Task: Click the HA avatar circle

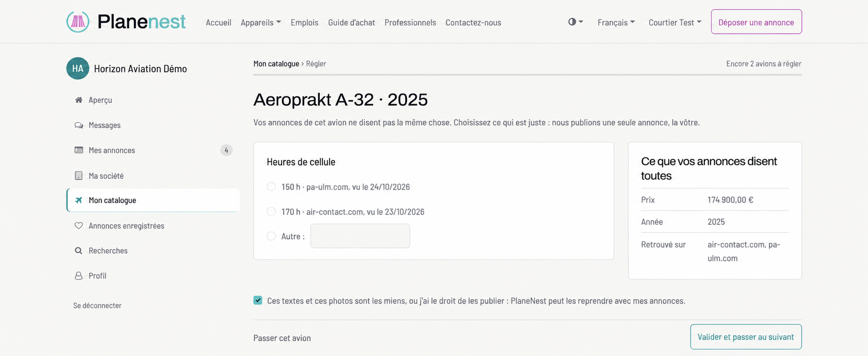Action: tap(78, 68)
